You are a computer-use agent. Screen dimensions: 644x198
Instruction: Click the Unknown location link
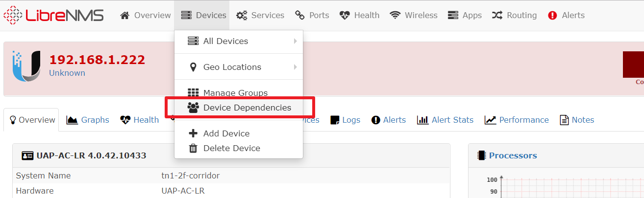tap(67, 73)
